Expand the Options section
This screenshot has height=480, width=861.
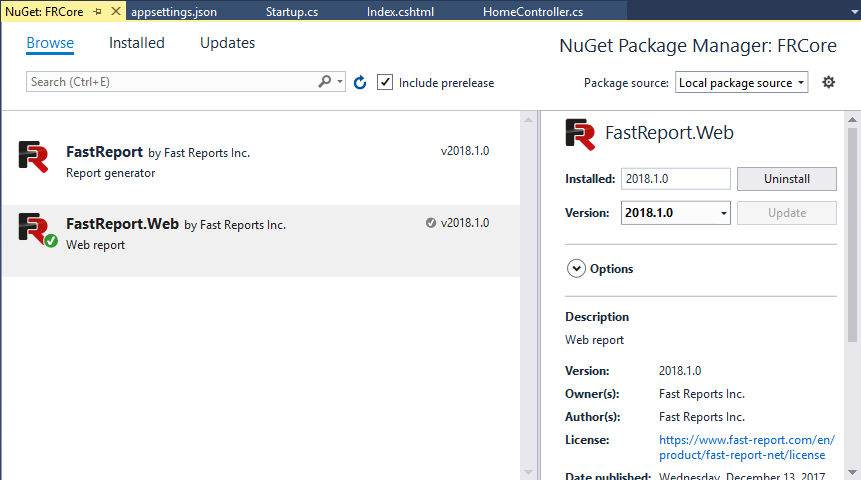coord(576,269)
